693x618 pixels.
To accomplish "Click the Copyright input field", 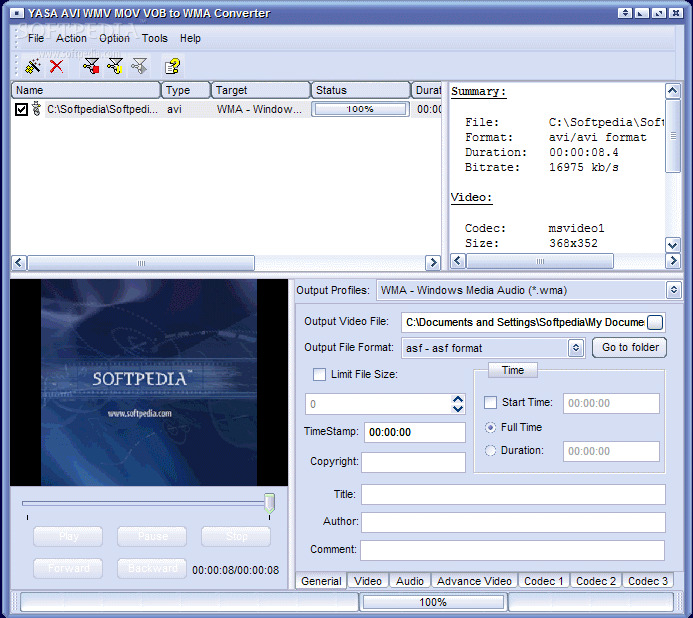I will tap(413, 462).
